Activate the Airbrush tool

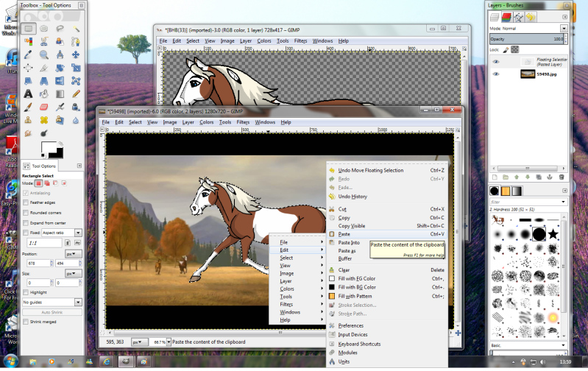point(60,107)
